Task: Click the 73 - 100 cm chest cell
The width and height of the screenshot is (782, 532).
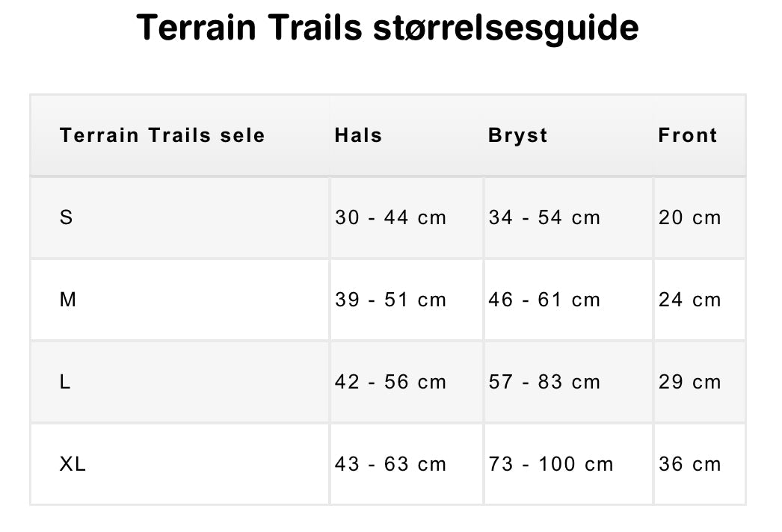Action: pyautogui.click(x=551, y=465)
